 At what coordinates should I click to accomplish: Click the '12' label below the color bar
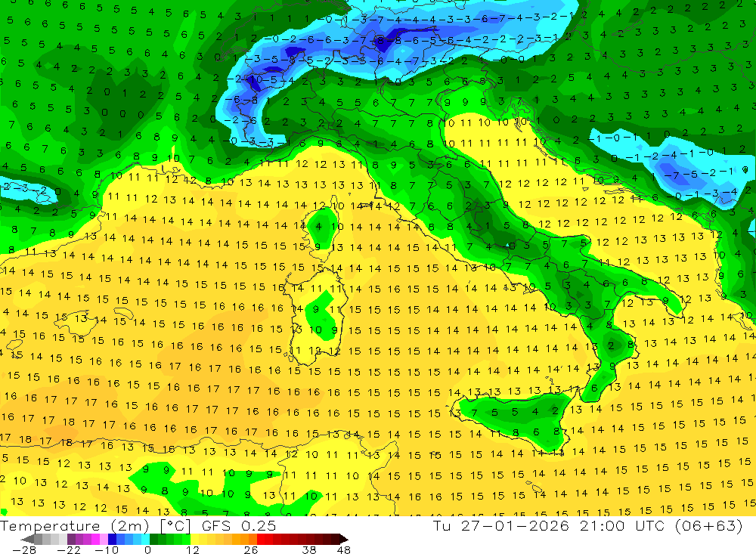tap(193, 549)
